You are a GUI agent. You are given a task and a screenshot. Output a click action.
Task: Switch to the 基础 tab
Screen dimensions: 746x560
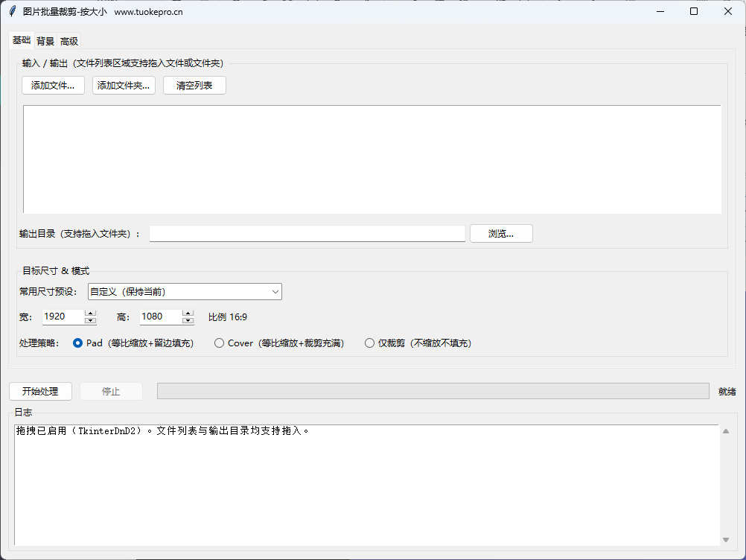[x=22, y=40]
